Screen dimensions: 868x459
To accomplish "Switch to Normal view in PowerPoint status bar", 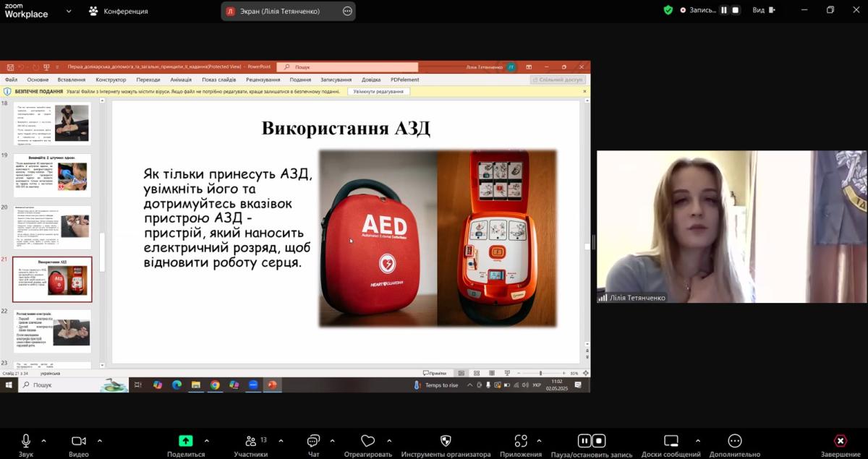I will tap(461, 373).
